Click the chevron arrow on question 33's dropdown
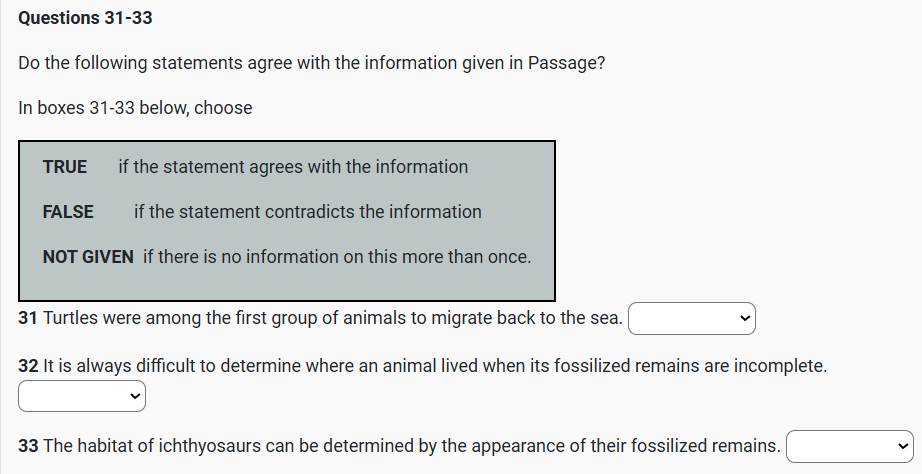The height and width of the screenshot is (474, 922). [x=904, y=446]
